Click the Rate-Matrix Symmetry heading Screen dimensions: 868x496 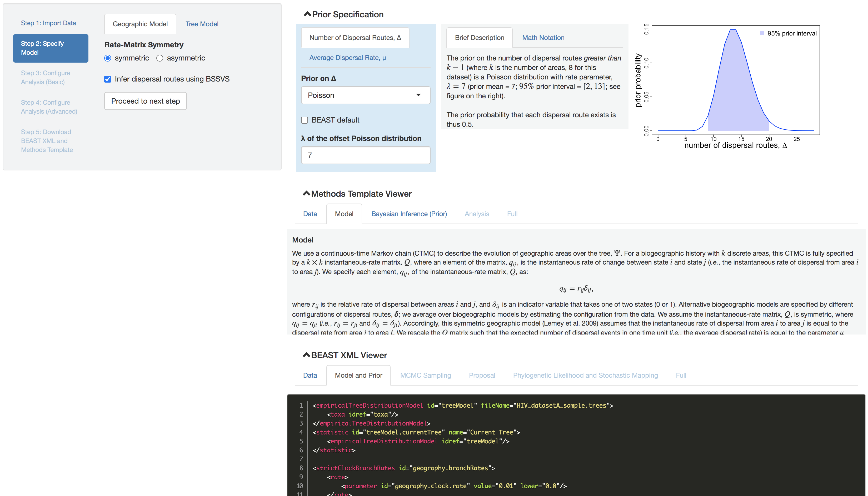point(144,45)
